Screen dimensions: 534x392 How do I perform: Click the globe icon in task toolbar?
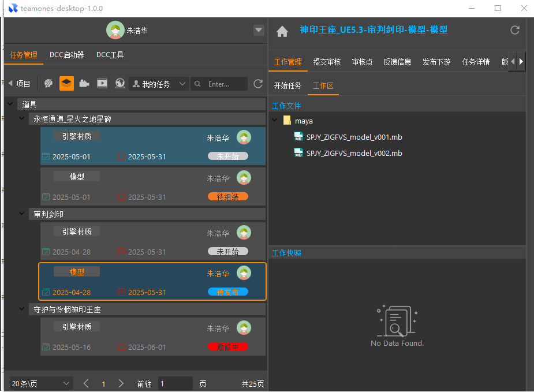[x=120, y=84]
